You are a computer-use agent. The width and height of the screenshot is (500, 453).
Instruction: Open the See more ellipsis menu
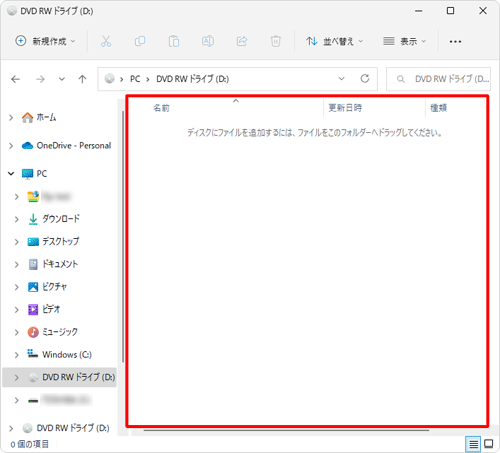coord(455,42)
